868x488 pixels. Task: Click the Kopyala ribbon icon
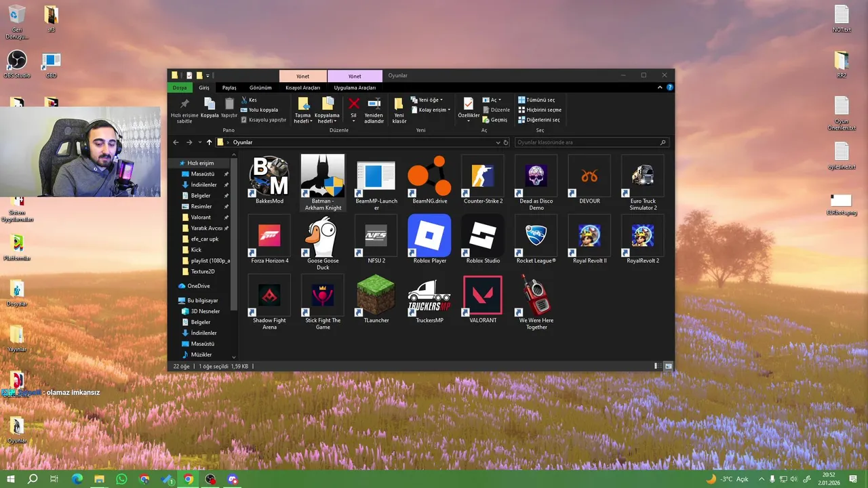click(x=210, y=107)
